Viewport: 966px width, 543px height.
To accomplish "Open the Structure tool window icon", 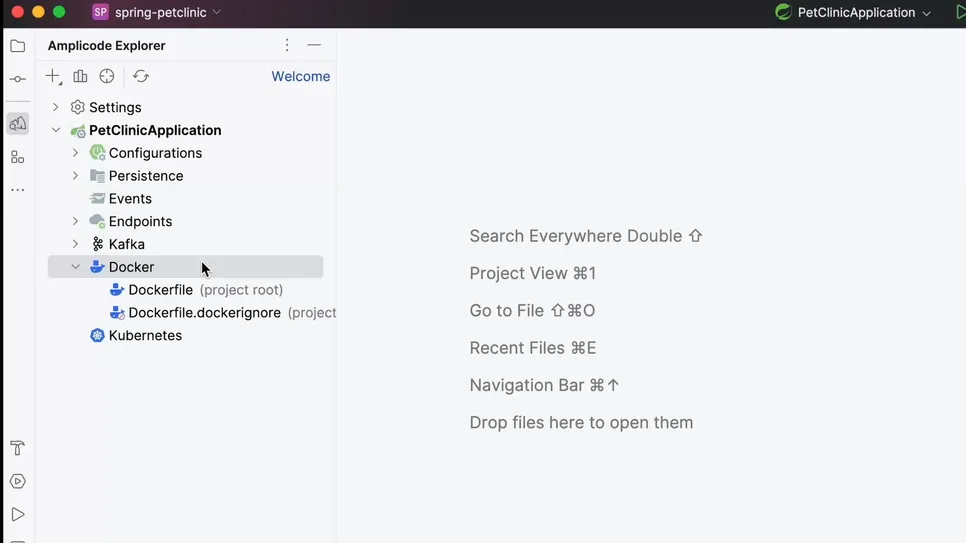I will 18,157.
